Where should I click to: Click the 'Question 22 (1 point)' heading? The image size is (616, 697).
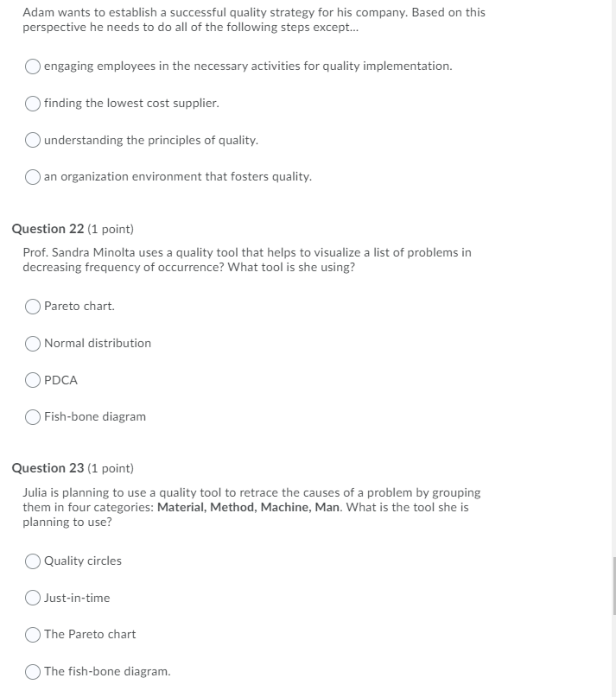click(73, 229)
